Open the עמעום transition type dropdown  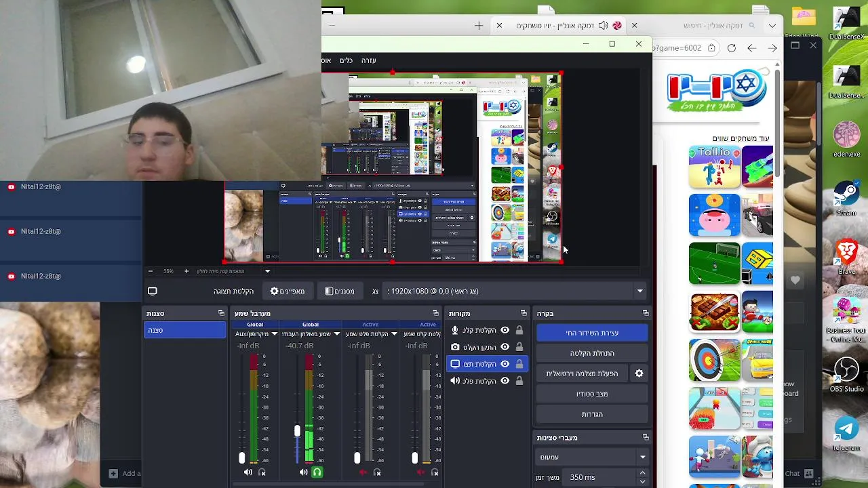pyautogui.click(x=591, y=457)
